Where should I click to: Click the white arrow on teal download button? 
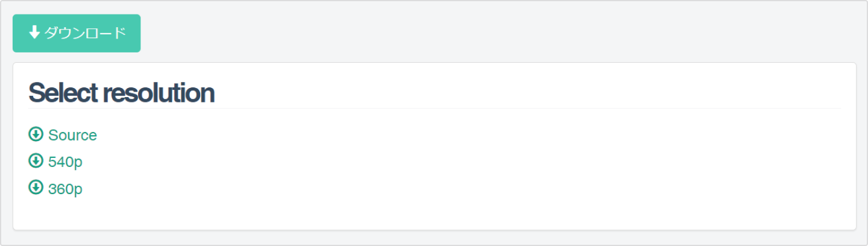(x=34, y=33)
